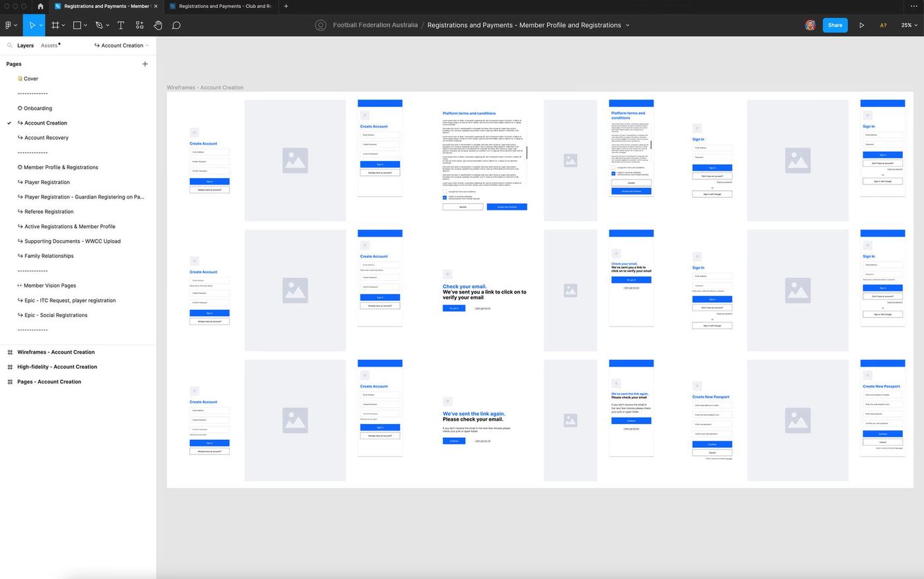Open Football Federation Australia breadcrumb link
This screenshot has width=924, height=579.
(x=375, y=25)
